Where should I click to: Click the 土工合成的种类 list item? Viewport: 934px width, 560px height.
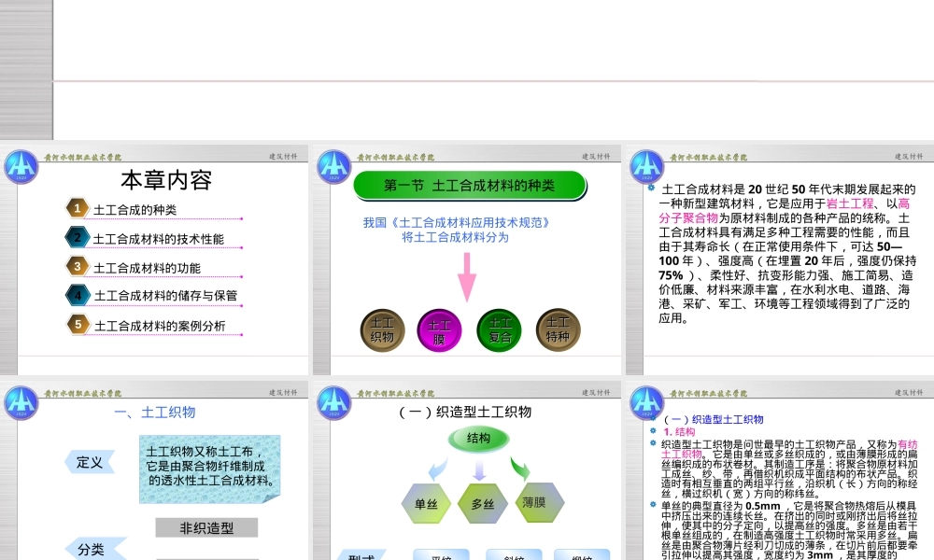(x=135, y=209)
